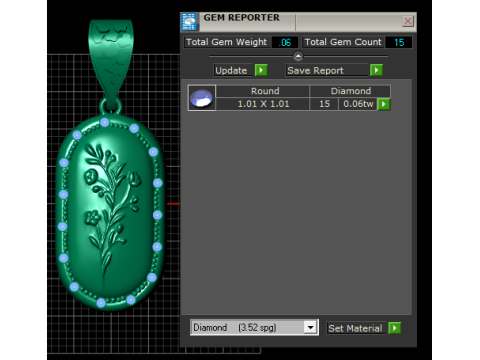Collapse the panel using the round arrow handle
The height and width of the screenshot is (360, 480).
tap(298, 56)
